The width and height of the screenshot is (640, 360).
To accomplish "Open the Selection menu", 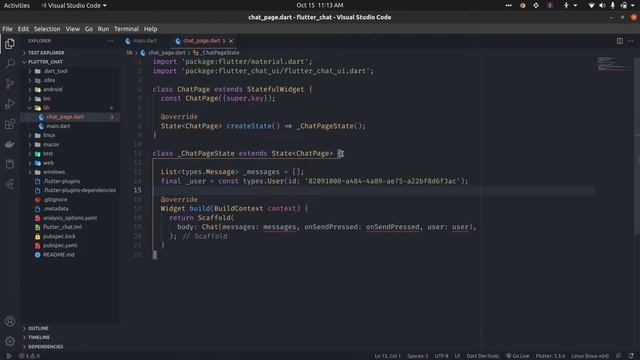I will tap(47, 29).
